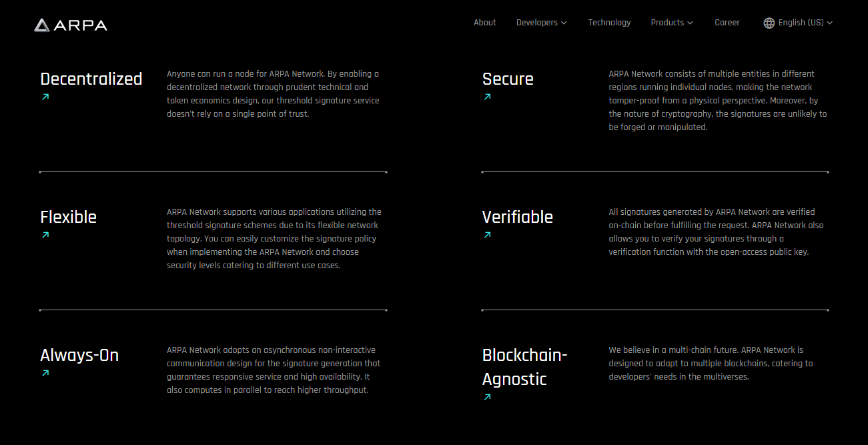Click the Blockchain-Agnostic heading
Image resolution: width=868 pixels, height=445 pixels.
[524, 367]
